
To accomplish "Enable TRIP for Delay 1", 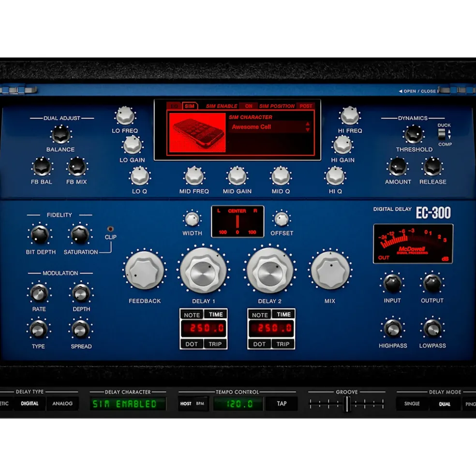I will (x=215, y=344).
